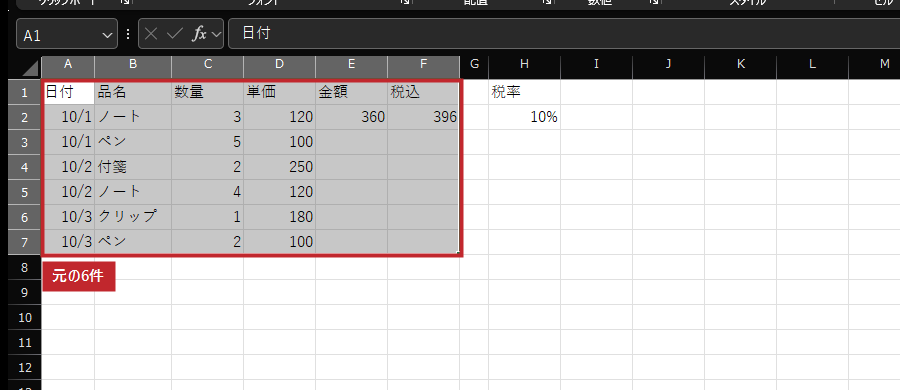Click the cell showing 250
The image size is (900, 390).
[280, 167]
